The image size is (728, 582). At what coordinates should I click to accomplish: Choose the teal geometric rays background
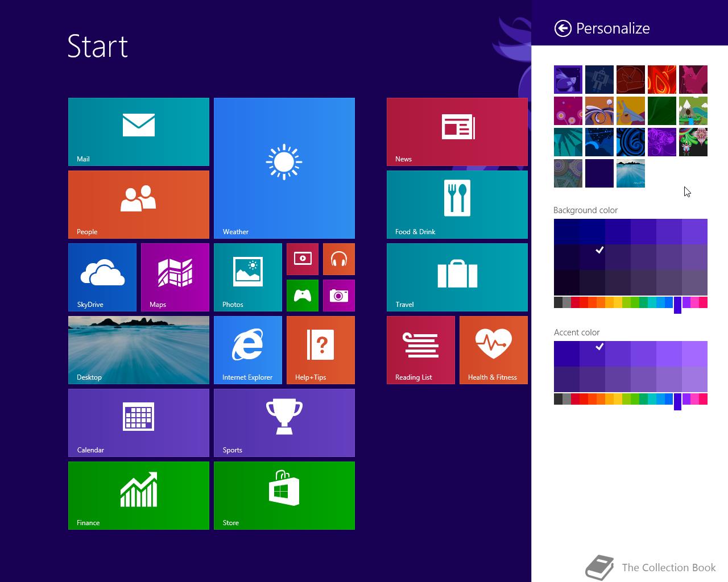point(568,142)
